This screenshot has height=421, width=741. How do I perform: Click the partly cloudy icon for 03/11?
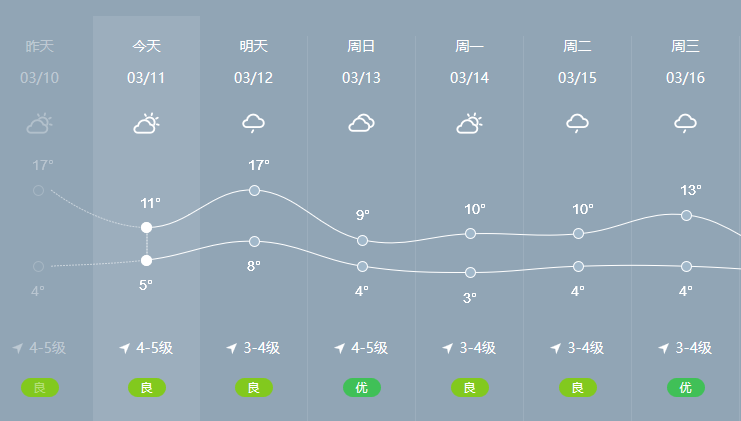146,123
